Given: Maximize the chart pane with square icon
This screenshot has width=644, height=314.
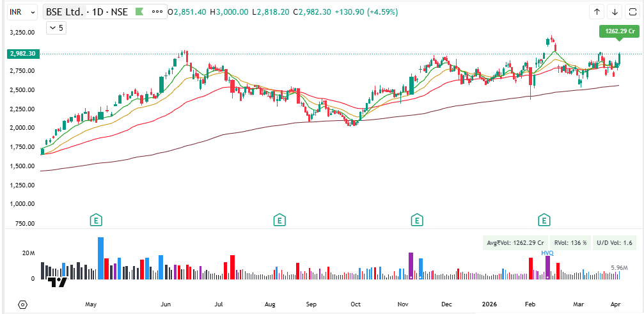Looking at the screenshot, I should click(632, 12).
